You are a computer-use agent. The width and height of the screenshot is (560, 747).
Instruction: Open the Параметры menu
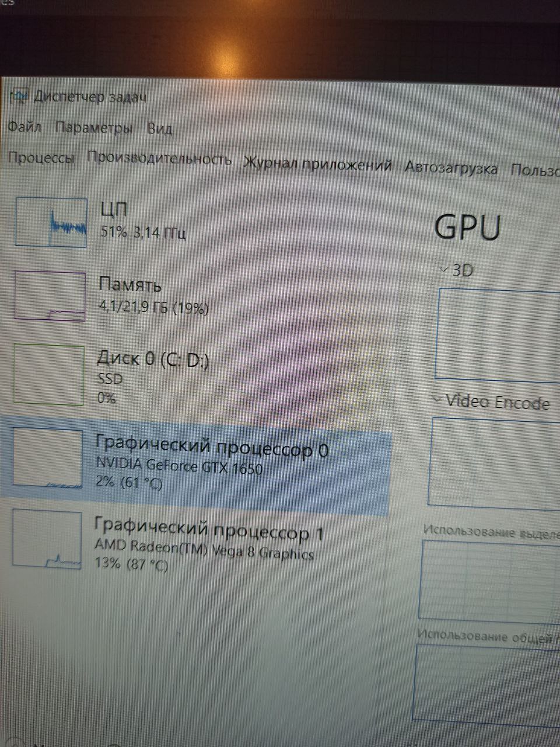point(94,128)
